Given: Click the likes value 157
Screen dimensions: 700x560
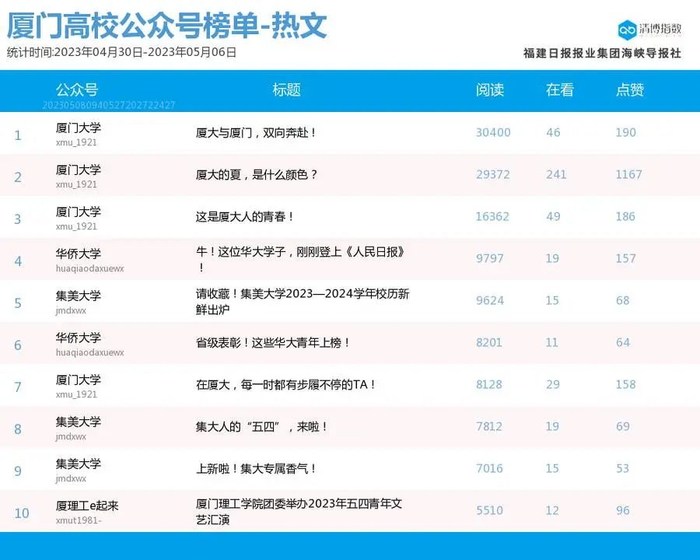Looking at the screenshot, I should click(x=626, y=259).
